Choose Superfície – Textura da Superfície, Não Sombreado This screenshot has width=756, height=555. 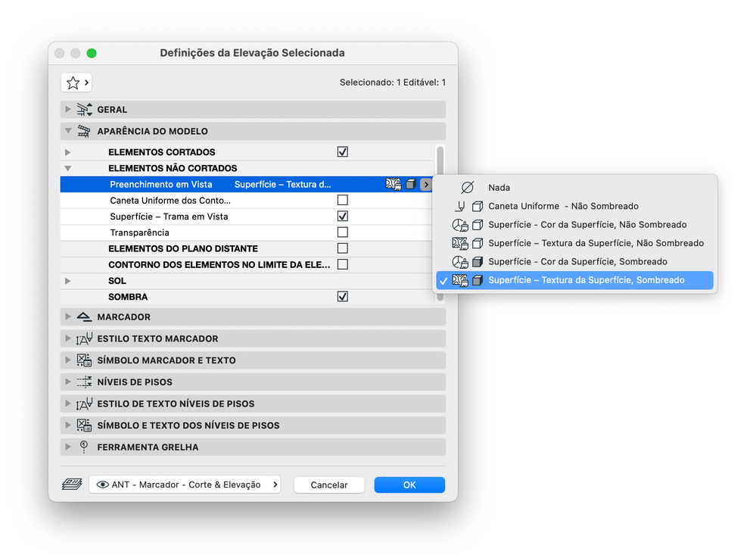(574, 243)
